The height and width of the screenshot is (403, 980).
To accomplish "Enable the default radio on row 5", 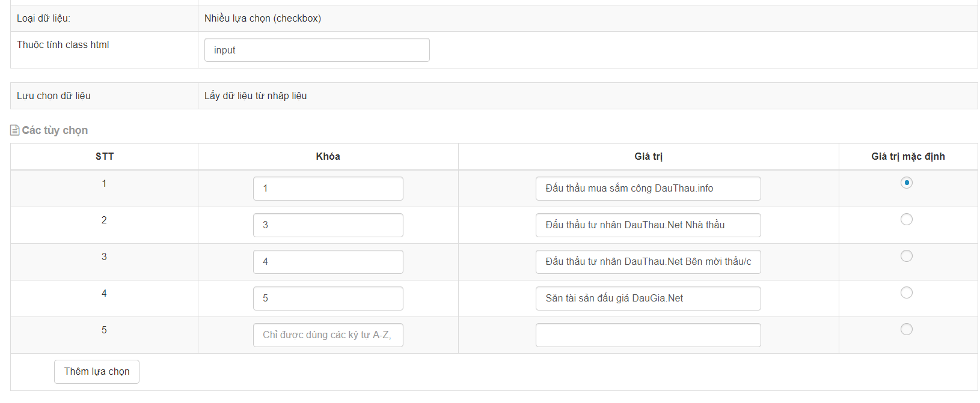I will pos(907,329).
